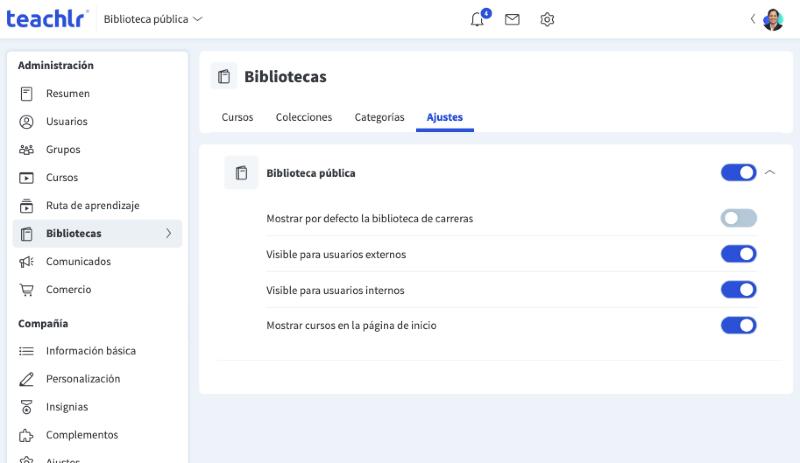Click the Biblioteca pública section title

(311, 173)
